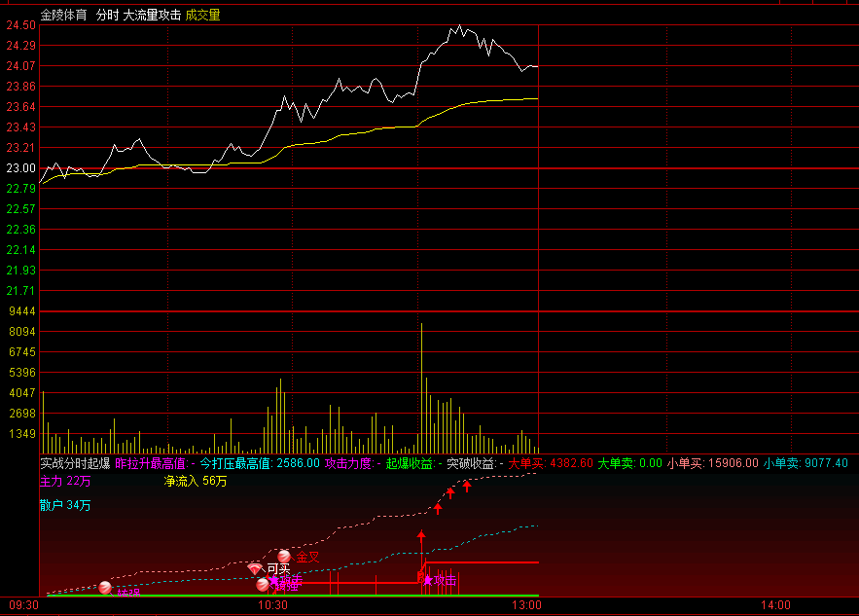Viewport: 859px width, 616px height.
Task: Click the red ball marker near 09:45 (转强)
Action: [105, 588]
